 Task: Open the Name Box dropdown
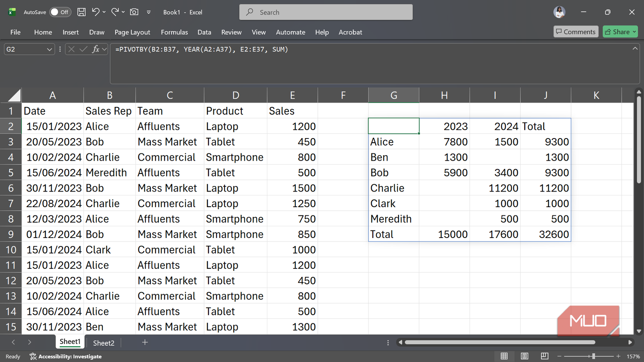[49, 49]
